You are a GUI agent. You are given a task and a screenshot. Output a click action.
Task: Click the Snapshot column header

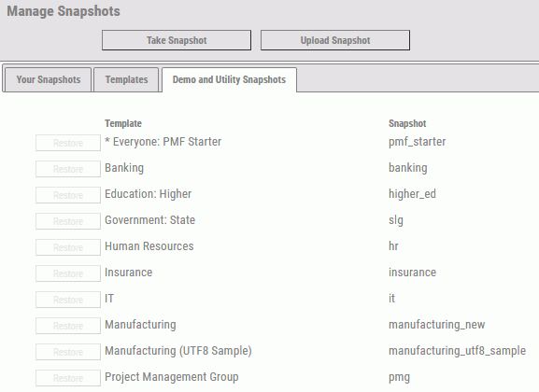tap(407, 123)
